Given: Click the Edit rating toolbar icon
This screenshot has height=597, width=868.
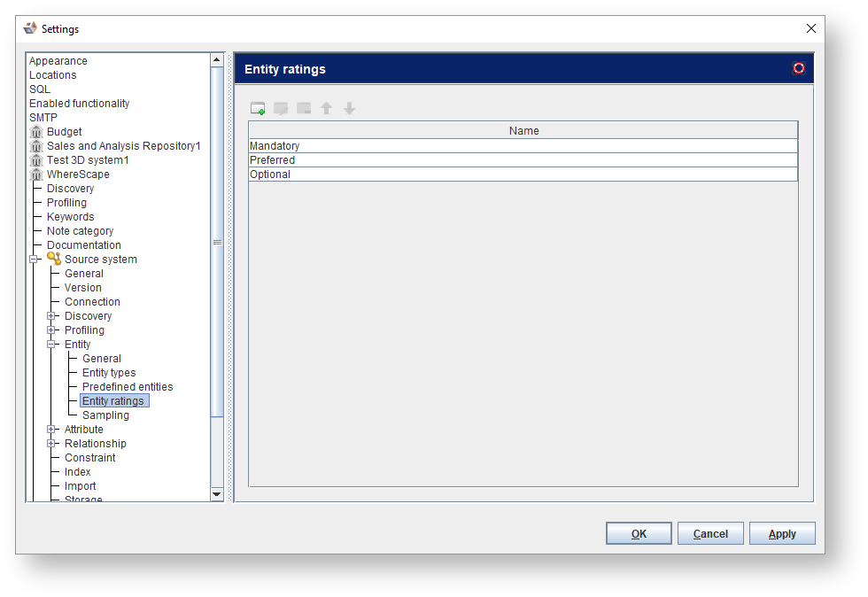Looking at the screenshot, I should [x=282, y=109].
